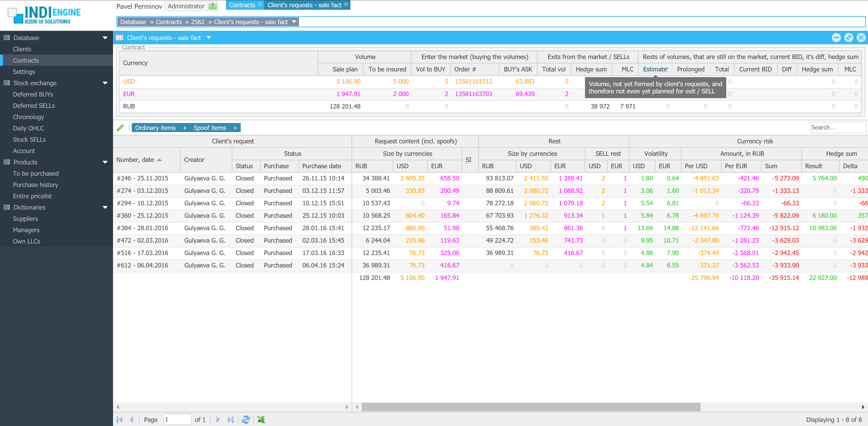The width and height of the screenshot is (868, 426).
Task: Add new item via Ordinary items
Action: [x=184, y=128]
